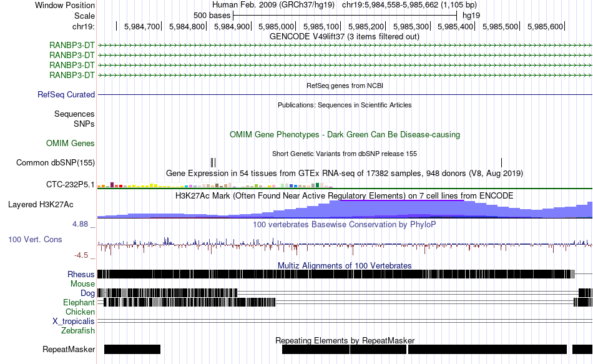This screenshot has height=364, width=593.
Task: Click the 500 bases scale bar
Action: pyautogui.click(x=345, y=16)
